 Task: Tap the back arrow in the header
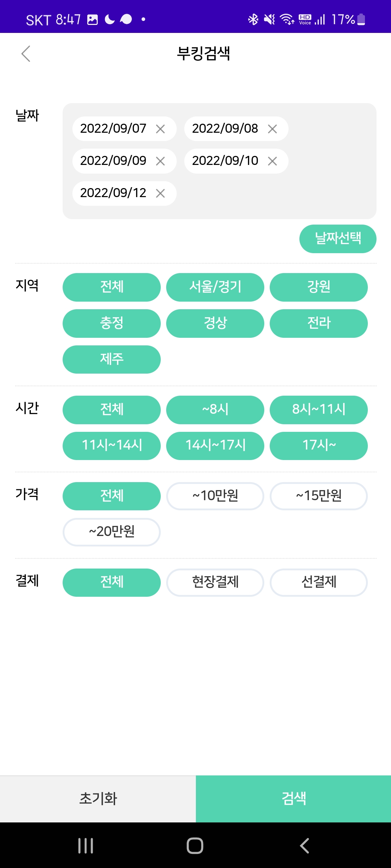(26, 54)
